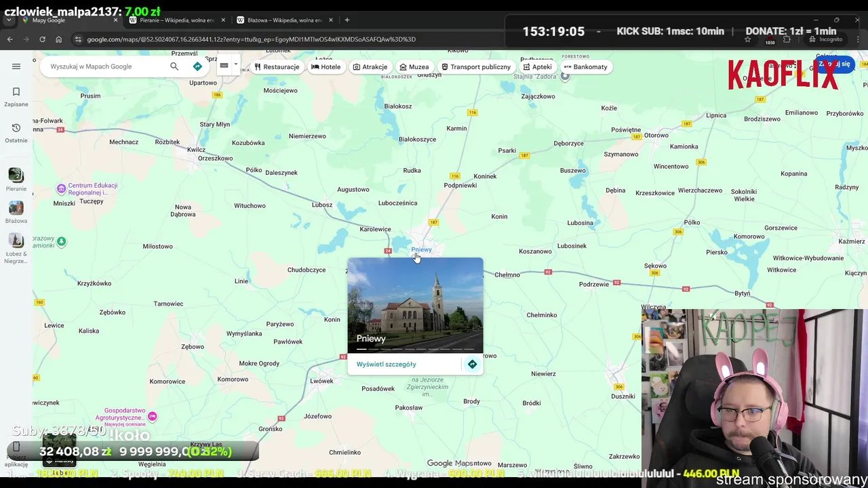Close the Błażowa Wikipedia tab
The width and height of the screenshot is (868, 488).
pos(331,20)
